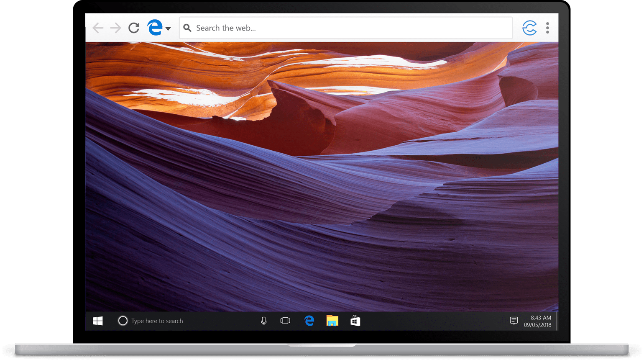
Task: Click the 8:43 AM clock and date
Action: (x=538, y=321)
